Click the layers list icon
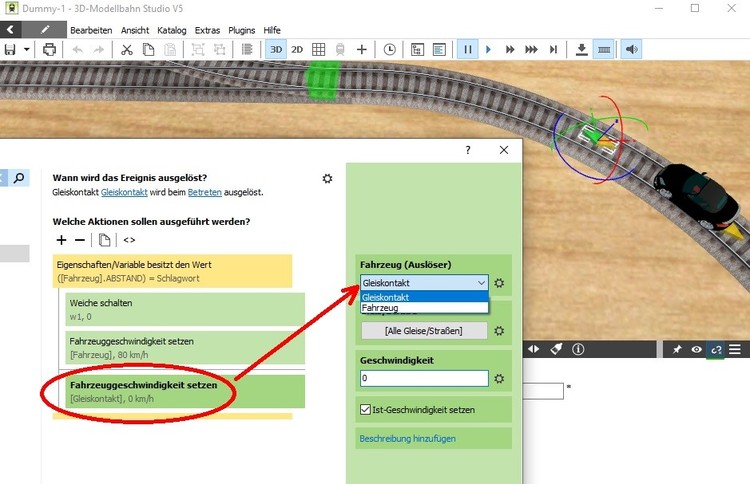This screenshot has width=750, height=484. point(247,49)
